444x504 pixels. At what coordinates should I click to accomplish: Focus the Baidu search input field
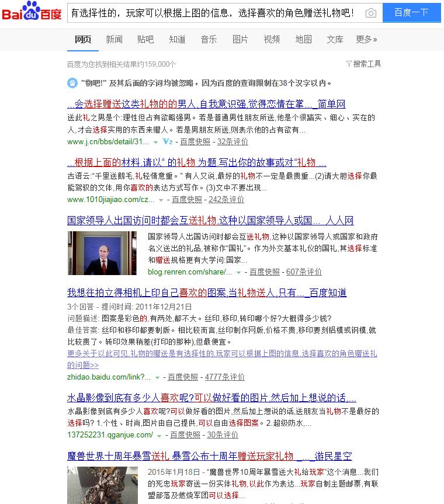216,13
